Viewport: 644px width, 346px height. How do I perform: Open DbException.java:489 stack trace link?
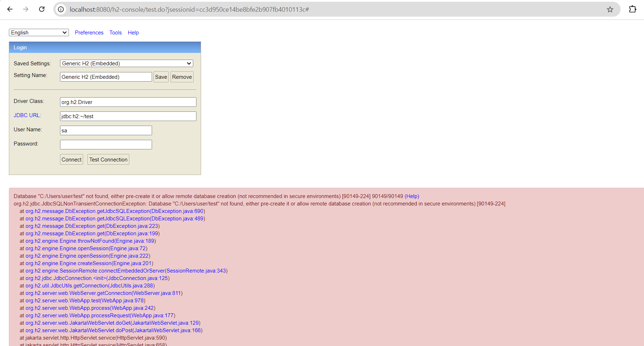[x=115, y=219]
